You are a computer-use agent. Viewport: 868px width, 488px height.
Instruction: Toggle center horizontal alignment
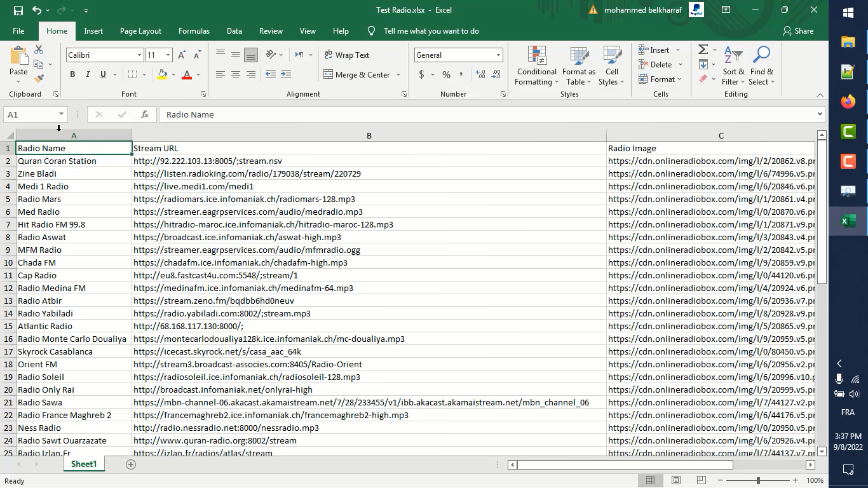pos(236,74)
